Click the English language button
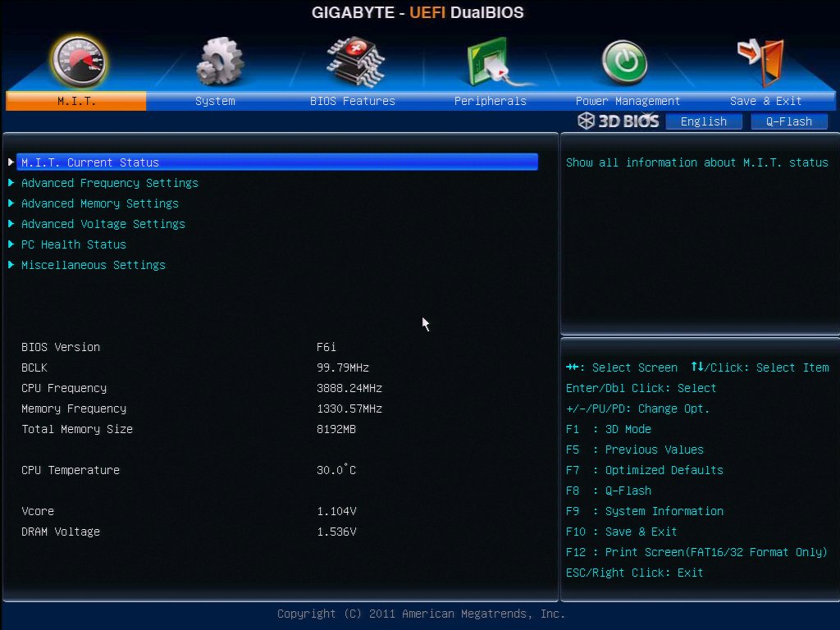This screenshot has height=630, width=840. click(704, 121)
